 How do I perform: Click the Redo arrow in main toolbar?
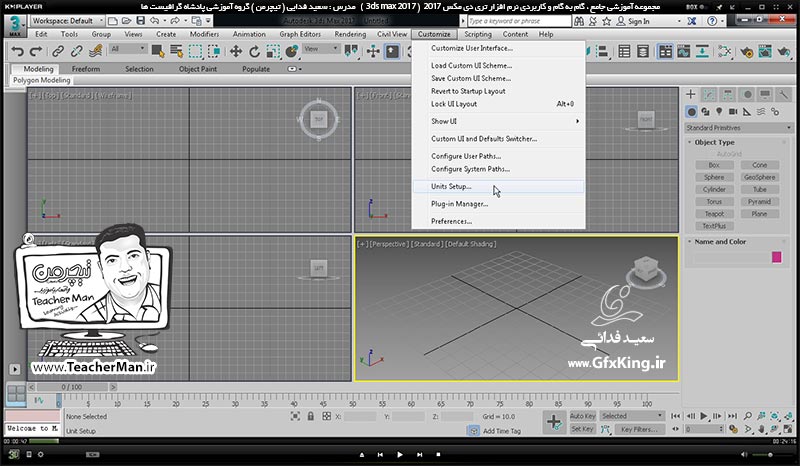(36, 52)
